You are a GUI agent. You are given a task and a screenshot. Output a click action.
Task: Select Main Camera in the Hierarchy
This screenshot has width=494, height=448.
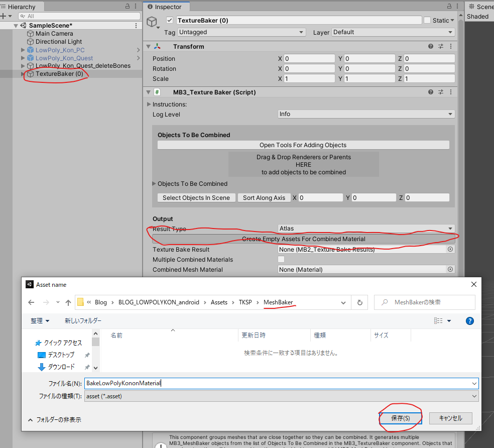point(54,34)
